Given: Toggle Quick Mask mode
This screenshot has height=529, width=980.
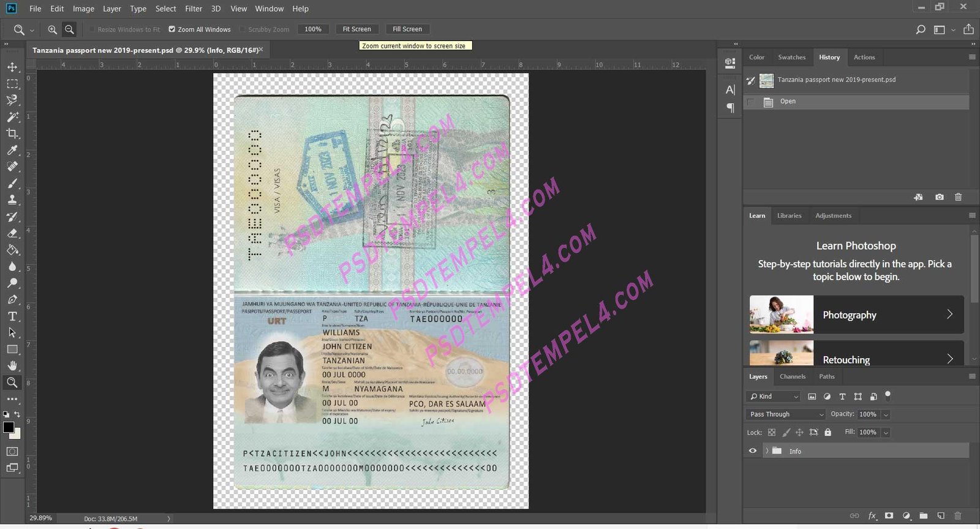Looking at the screenshot, I should click(12, 451).
